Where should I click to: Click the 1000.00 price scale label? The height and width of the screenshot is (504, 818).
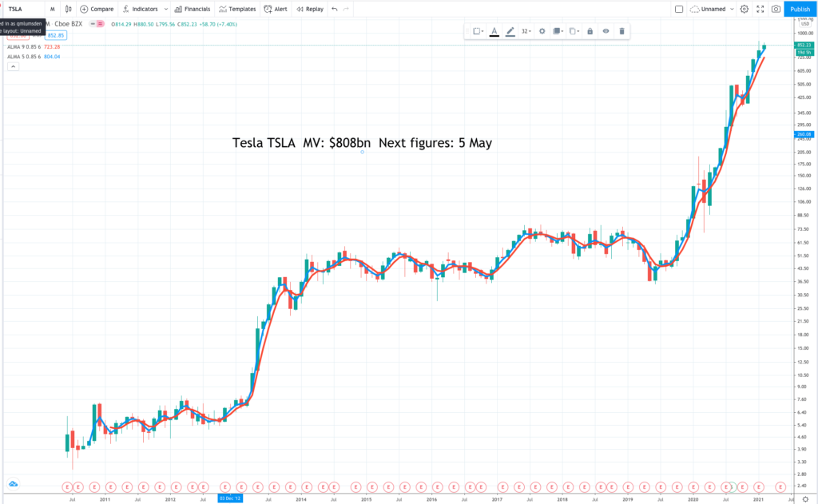pyautogui.click(x=805, y=33)
